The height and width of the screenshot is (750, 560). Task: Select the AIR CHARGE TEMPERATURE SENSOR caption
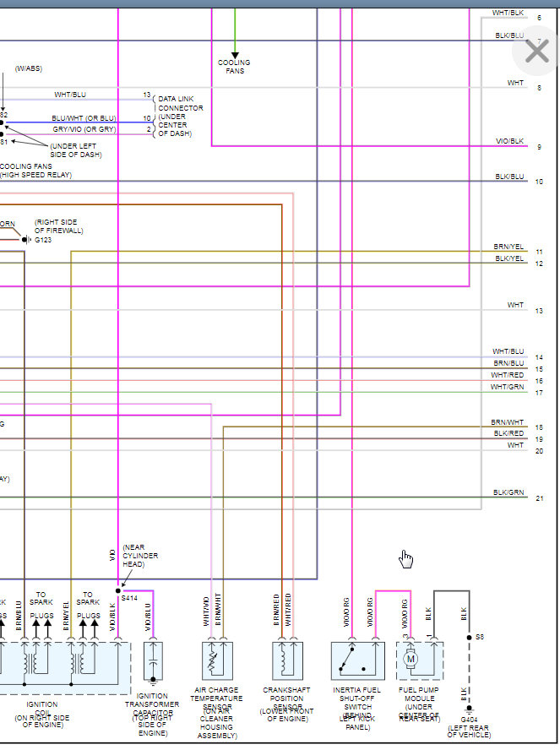click(216, 713)
